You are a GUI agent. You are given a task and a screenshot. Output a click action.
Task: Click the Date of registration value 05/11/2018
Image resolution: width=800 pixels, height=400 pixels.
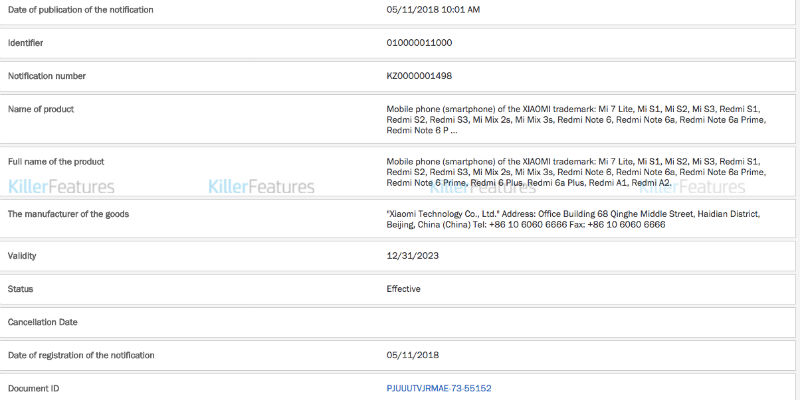pyautogui.click(x=412, y=355)
